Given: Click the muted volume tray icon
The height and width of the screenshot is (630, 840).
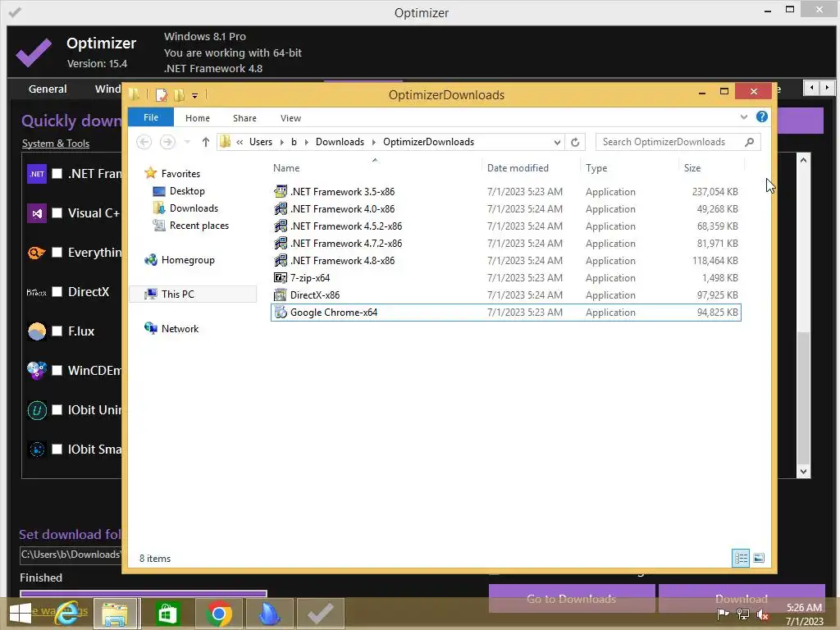Looking at the screenshot, I should pos(762,614).
